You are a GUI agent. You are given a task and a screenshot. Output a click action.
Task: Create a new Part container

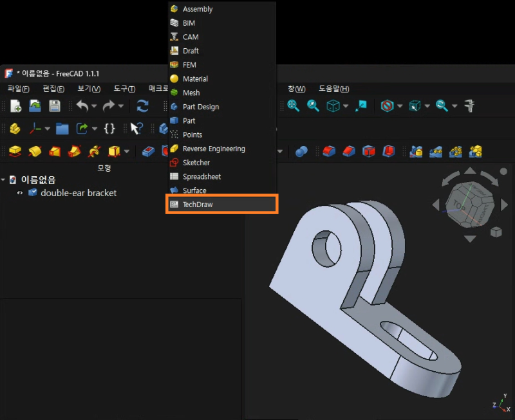tap(15, 129)
